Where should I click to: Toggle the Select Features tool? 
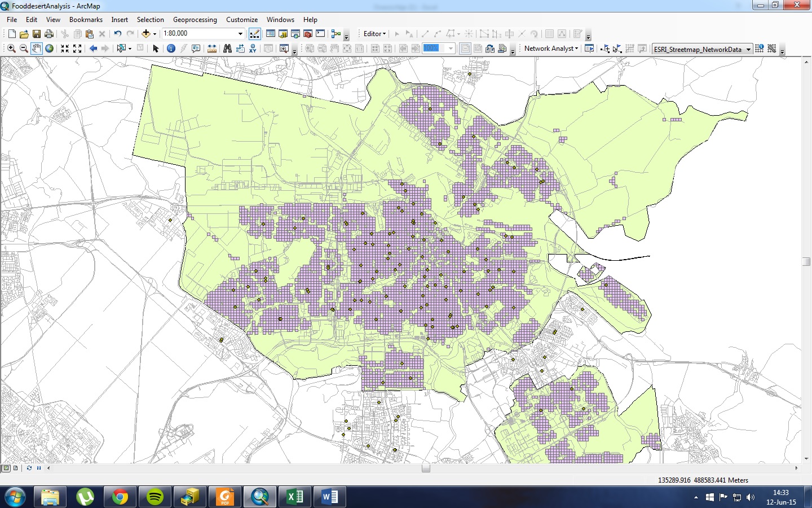121,49
